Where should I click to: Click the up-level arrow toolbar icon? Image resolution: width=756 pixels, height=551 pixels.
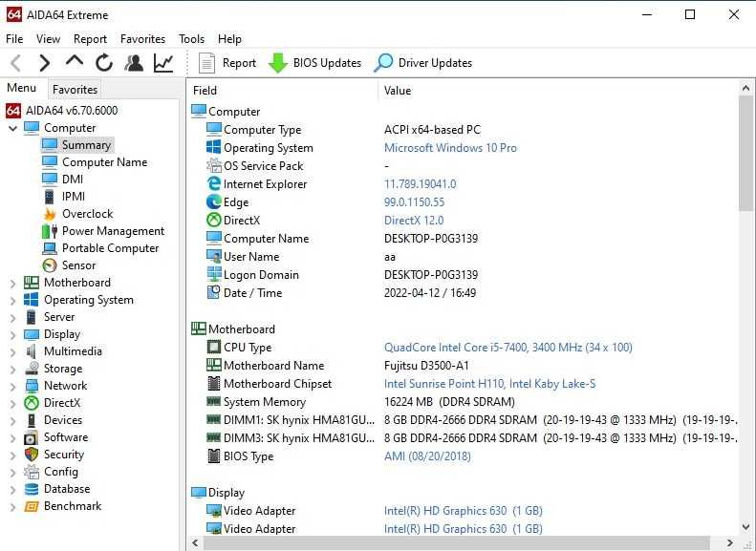(x=75, y=62)
